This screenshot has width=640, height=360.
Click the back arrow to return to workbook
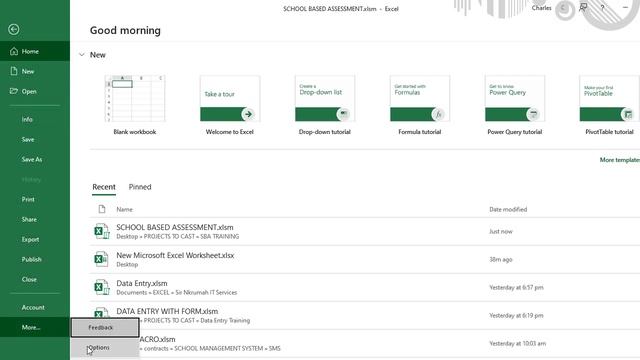(14, 29)
